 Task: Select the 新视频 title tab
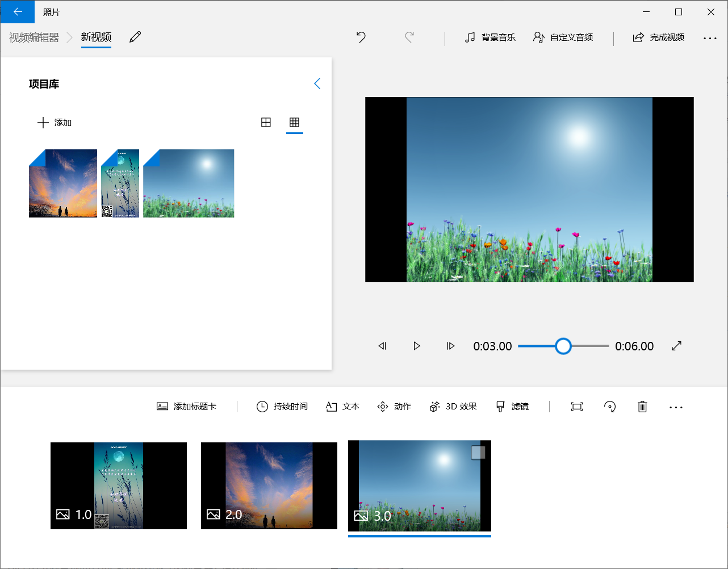point(96,36)
